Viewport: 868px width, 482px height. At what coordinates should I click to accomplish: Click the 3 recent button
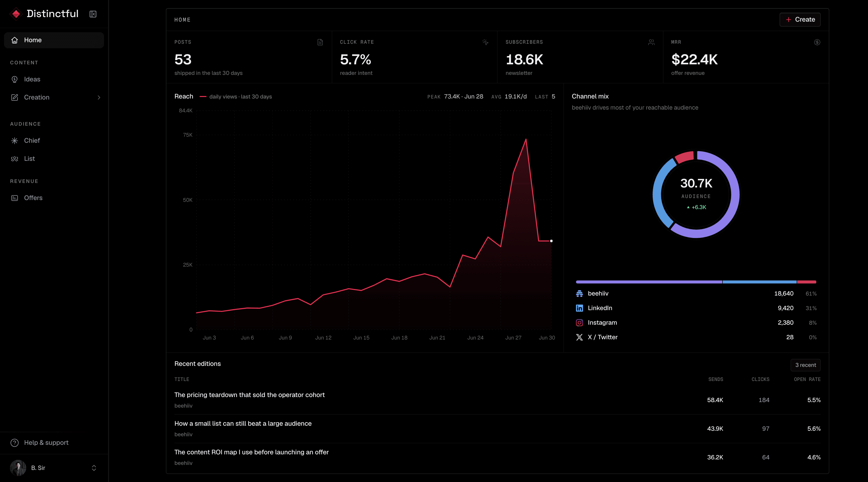tap(805, 365)
